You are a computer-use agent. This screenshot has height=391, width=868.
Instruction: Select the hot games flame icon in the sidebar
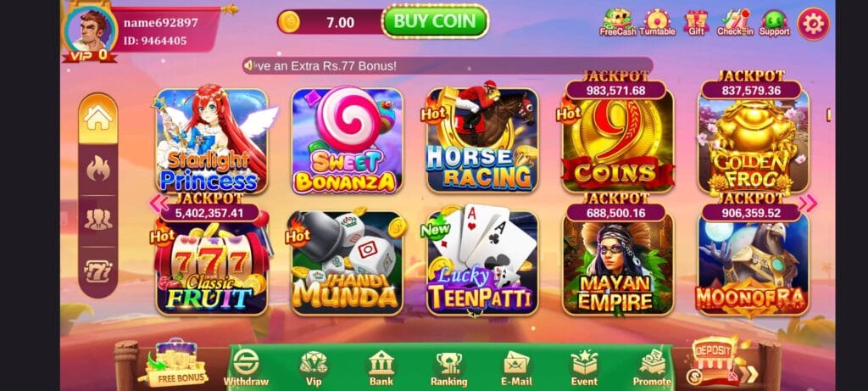pos(98,169)
